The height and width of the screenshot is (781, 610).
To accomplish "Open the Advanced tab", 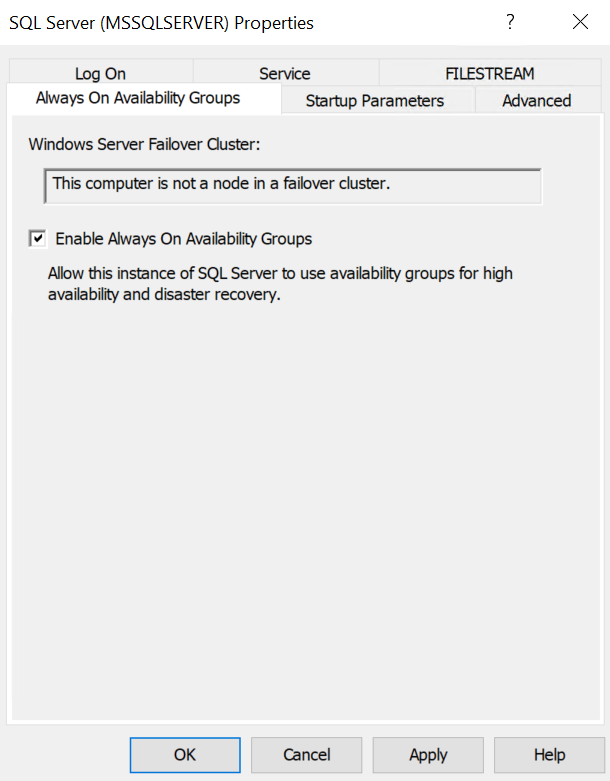I will pyautogui.click(x=537, y=101).
